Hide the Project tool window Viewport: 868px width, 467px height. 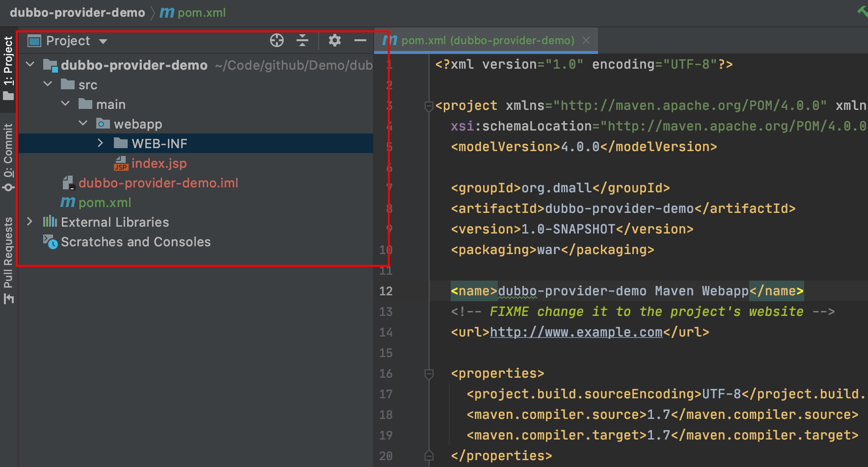(360, 40)
